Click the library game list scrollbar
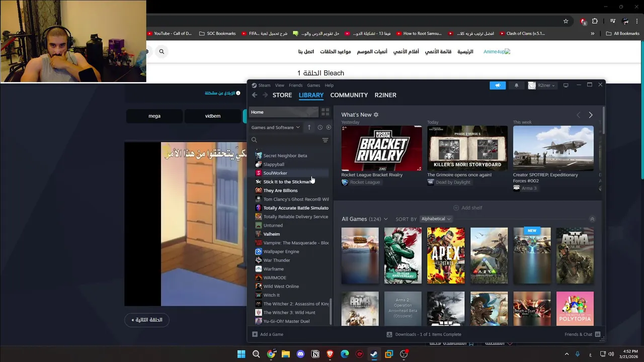The image size is (644, 362). 331,312
